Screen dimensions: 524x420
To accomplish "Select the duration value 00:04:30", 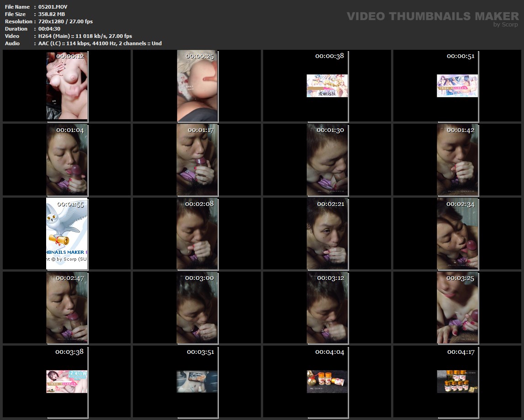I will tap(49, 29).
